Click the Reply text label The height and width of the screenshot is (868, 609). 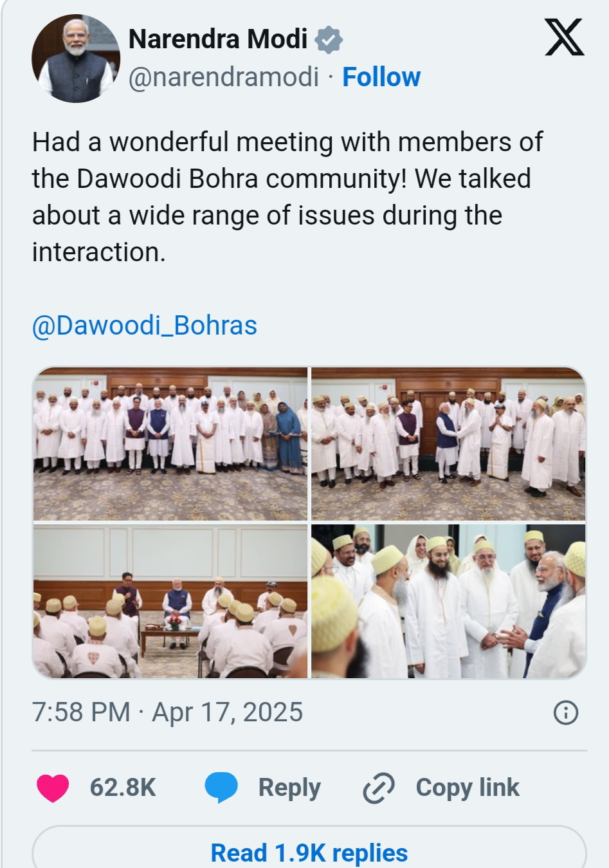pyautogui.click(x=289, y=788)
